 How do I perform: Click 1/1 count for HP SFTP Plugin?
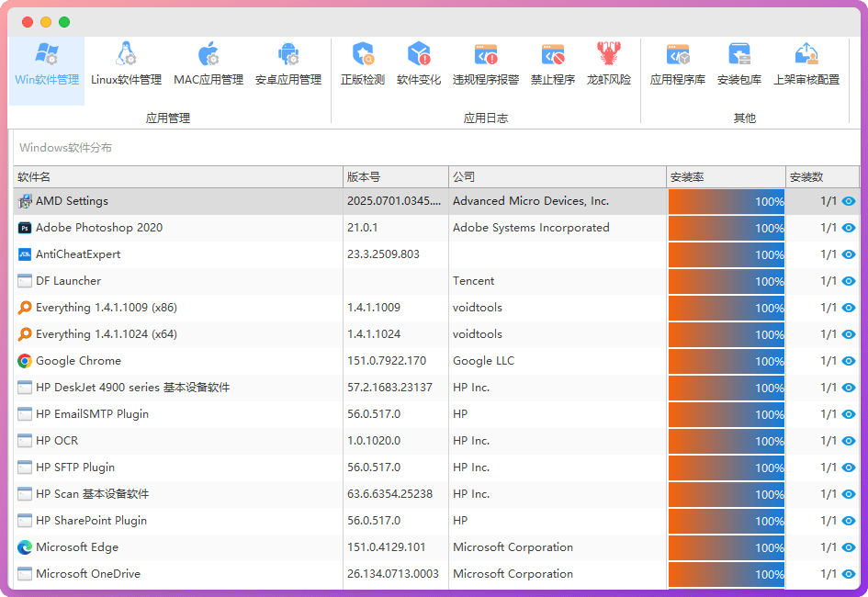pos(829,467)
